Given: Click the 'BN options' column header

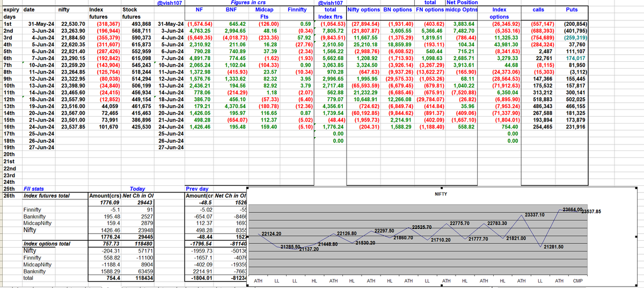Looking at the screenshot, I should click(x=398, y=10).
